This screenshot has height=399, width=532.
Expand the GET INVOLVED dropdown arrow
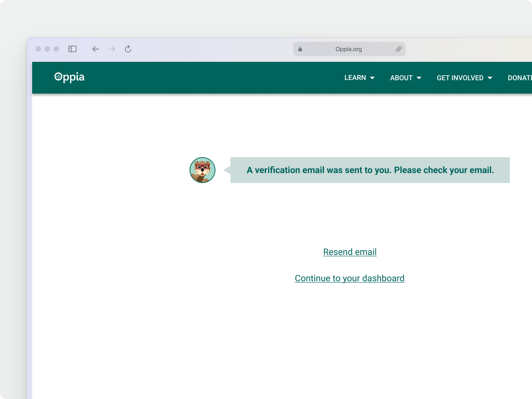490,78
